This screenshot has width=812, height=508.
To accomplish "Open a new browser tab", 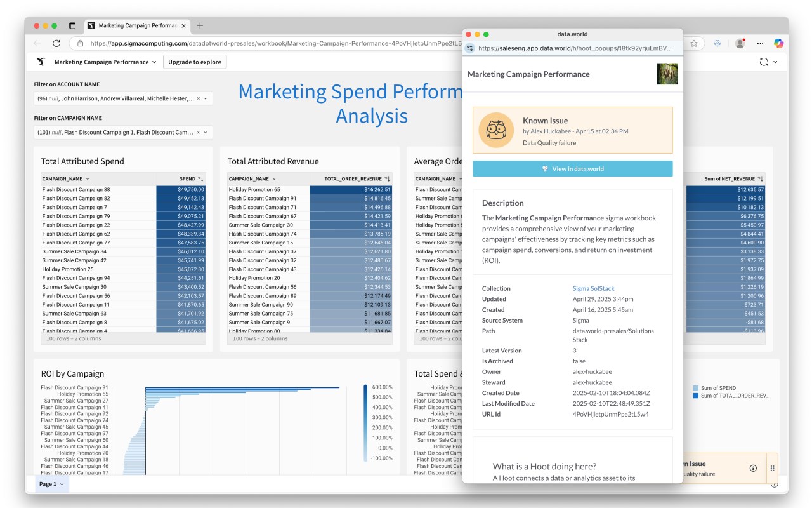I will pos(200,26).
